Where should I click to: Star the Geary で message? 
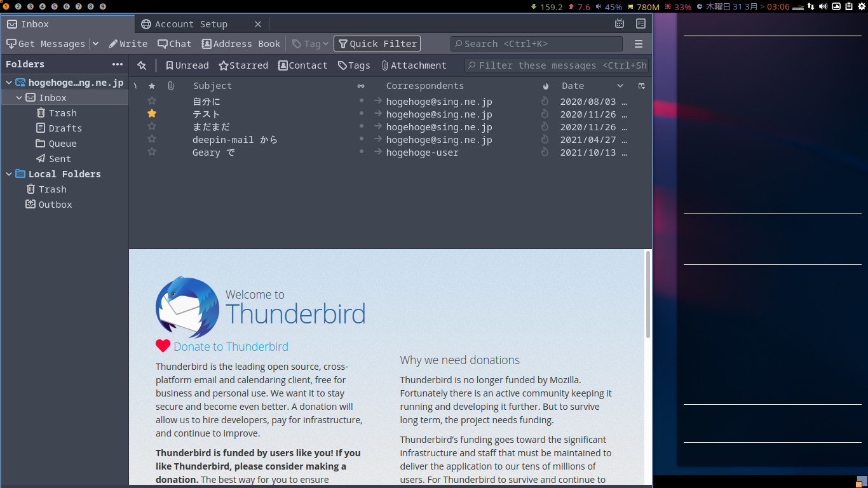click(x=152, y=152)
